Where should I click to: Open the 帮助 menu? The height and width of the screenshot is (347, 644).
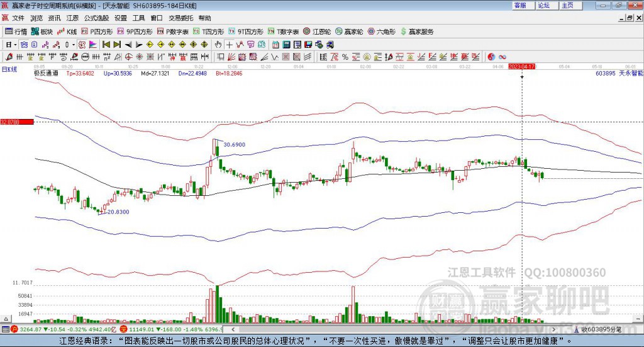click(205, 18)
